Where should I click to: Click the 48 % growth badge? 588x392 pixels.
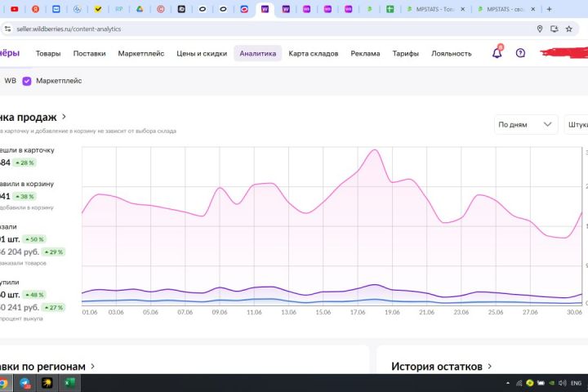point(34,295)
